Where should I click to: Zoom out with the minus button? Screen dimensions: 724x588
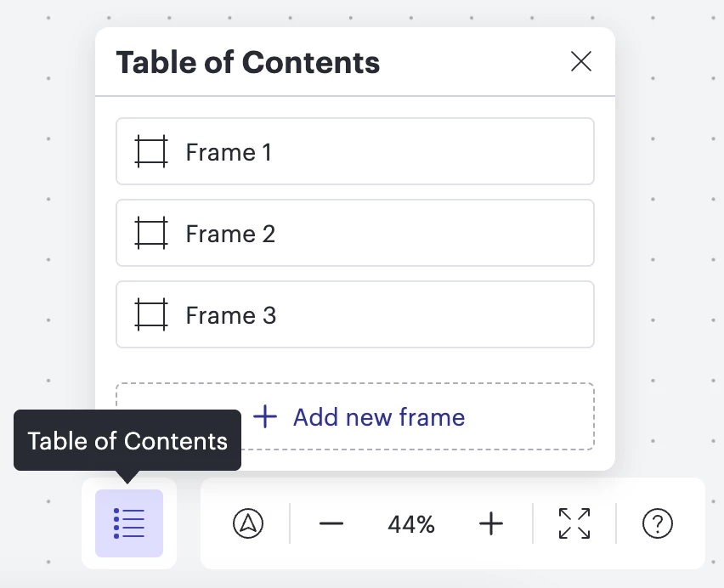(x=331, y=523)
